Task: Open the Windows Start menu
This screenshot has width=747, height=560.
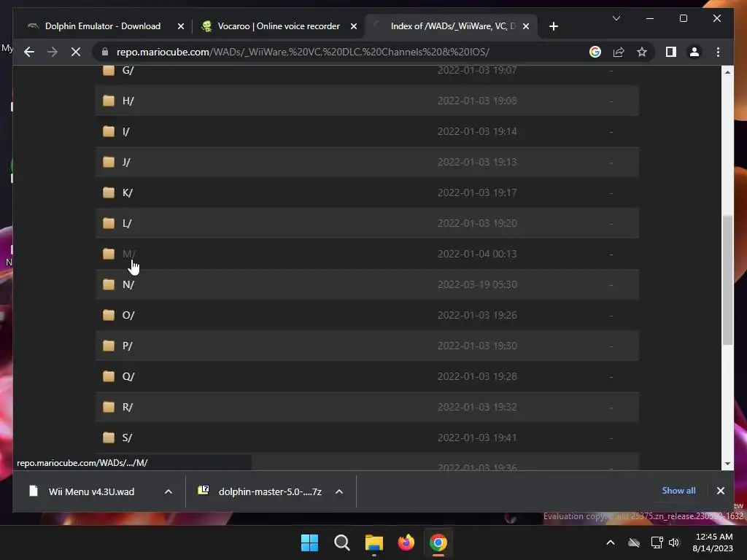Action: click(x=309, y=542)
